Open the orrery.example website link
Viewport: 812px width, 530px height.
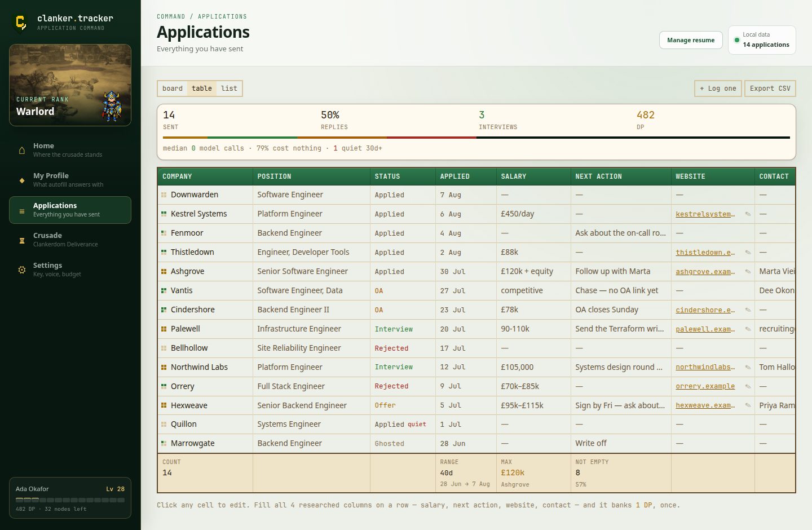[x=705, y=387]
